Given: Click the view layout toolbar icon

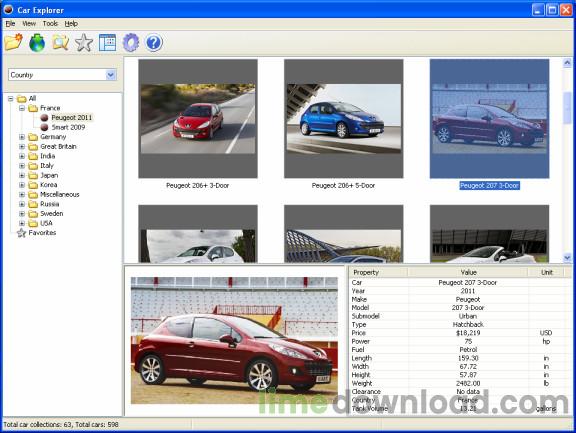Looking at the screenshot, I should click(107, 42).
